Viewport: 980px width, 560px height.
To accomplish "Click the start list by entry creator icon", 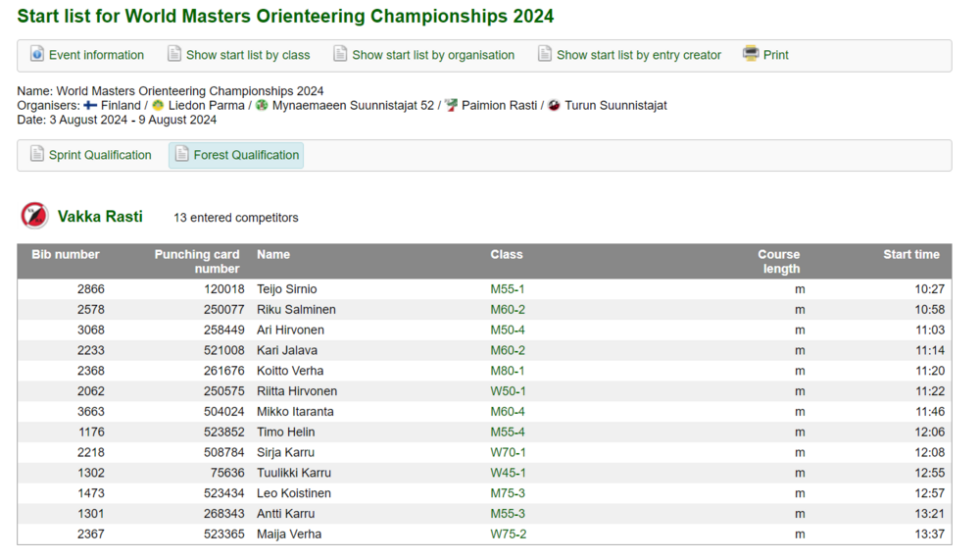I will click(545, 55).
